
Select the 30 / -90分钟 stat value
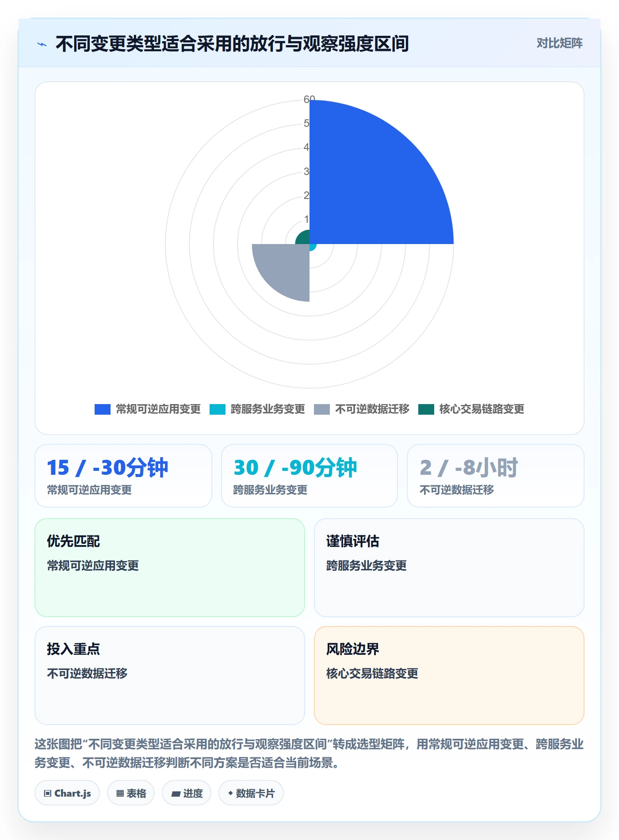coord(295,468)
